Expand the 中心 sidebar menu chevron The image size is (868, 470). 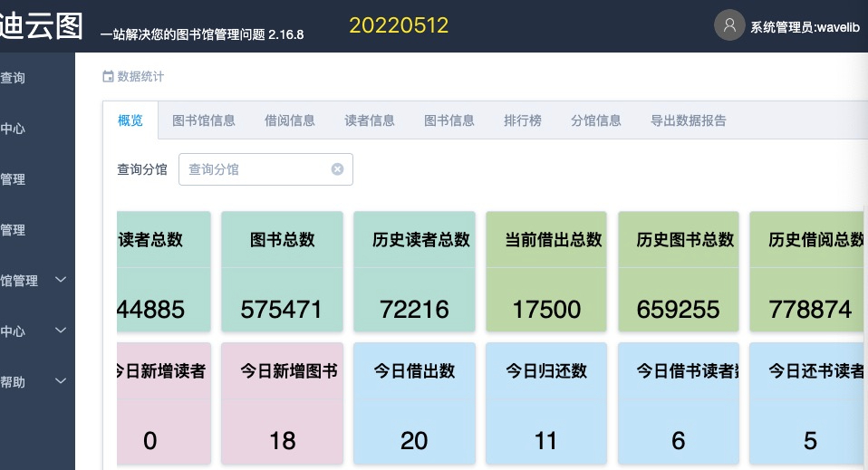[61, 331]
